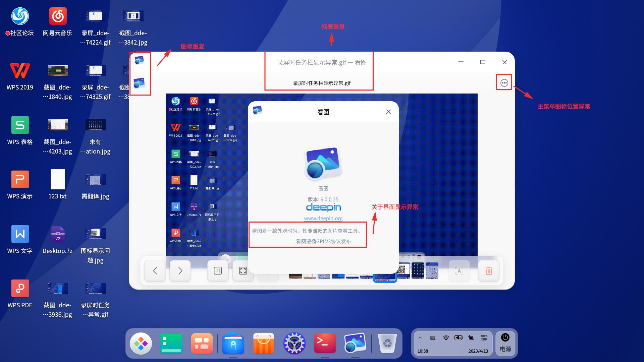Viewport: 644px width, 362px height.
Task: Show image at 1:1 actual size
Action: pyautogui.click(x=218, y=270)
